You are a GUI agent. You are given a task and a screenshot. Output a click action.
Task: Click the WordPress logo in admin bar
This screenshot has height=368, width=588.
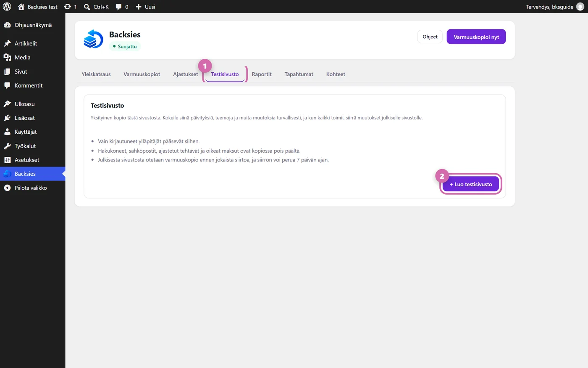point(7,7)
